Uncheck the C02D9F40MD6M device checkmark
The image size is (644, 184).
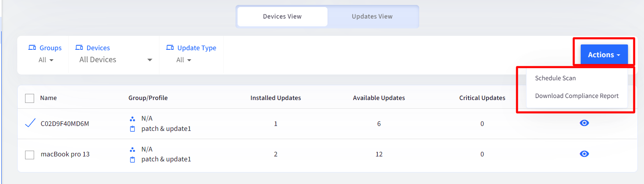coord(30,123)
